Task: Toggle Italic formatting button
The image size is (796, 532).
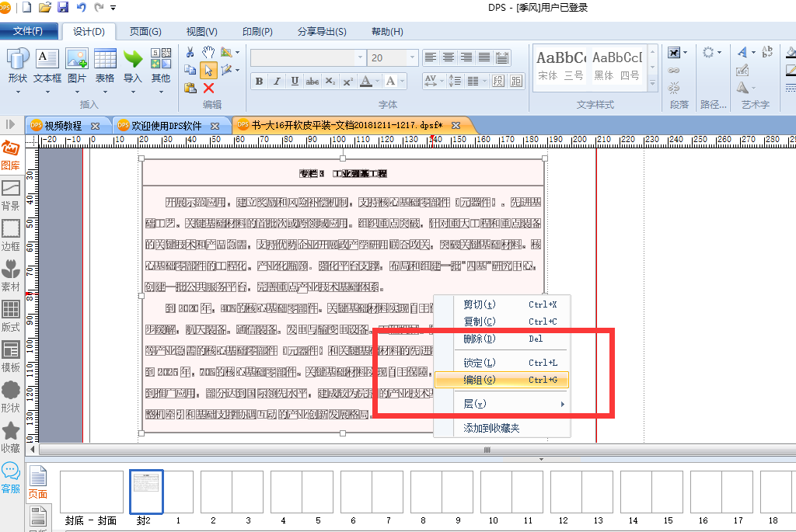Action: tap(277, 81)
